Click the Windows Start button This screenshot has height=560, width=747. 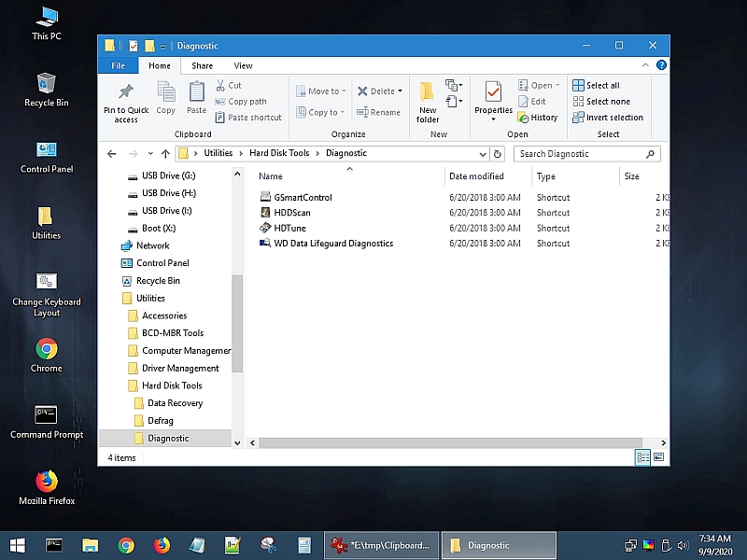point(17,545)
